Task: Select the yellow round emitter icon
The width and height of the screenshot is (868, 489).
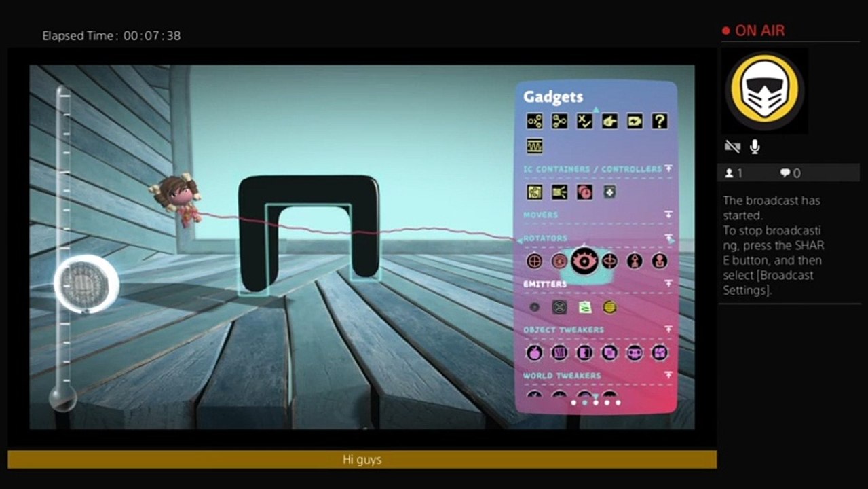Action: tap(609, 307)
